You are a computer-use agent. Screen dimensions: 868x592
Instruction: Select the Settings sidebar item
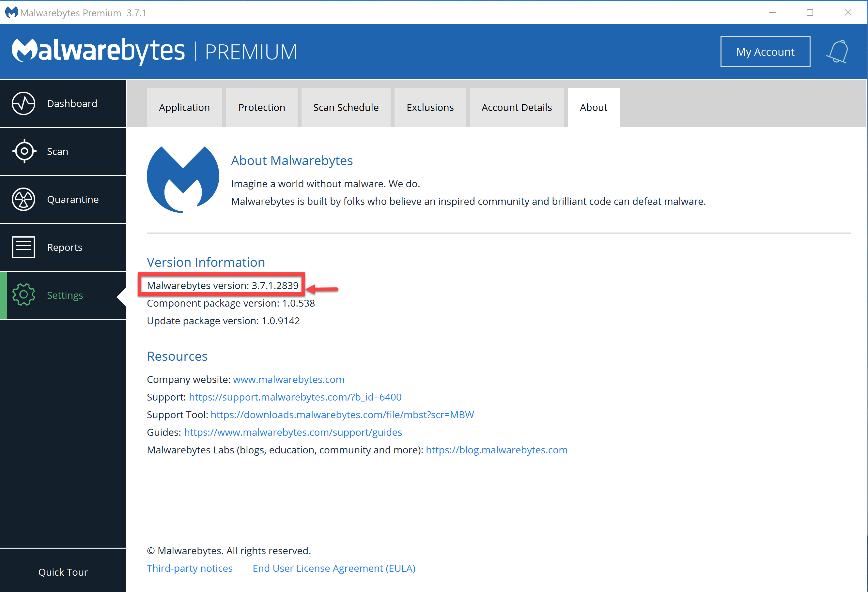63,295
